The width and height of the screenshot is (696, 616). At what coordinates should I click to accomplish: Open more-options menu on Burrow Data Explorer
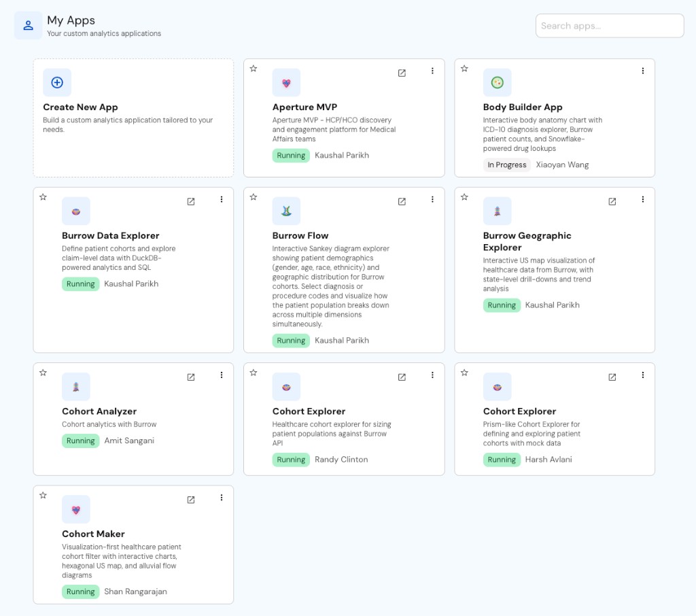222,199
